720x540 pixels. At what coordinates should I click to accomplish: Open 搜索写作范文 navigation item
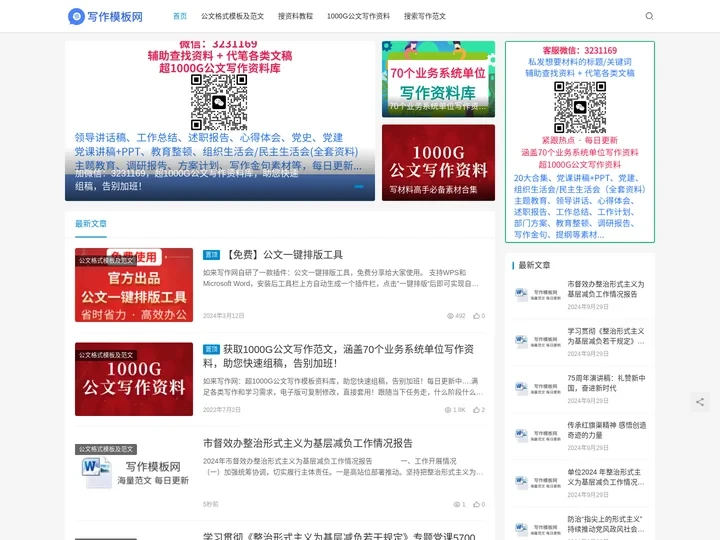[x=425, y=16]
